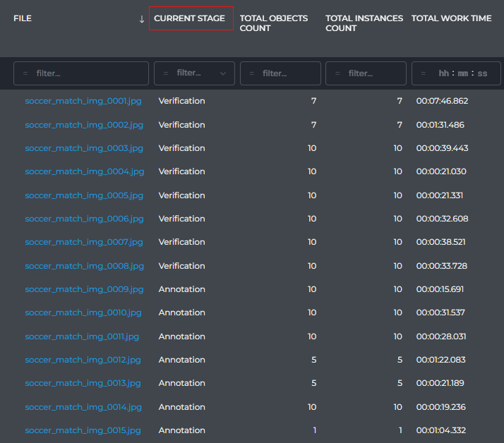Click the Total Objects Count filter field
The width and height of the screenshot is (504, 443).
point(280,73)
